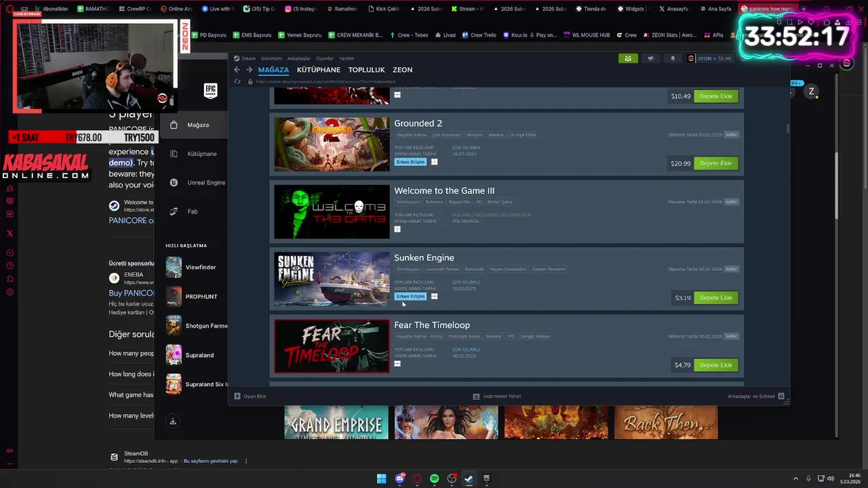Open the Yardım menu
868x488 pixels.
tap(347, 58)
